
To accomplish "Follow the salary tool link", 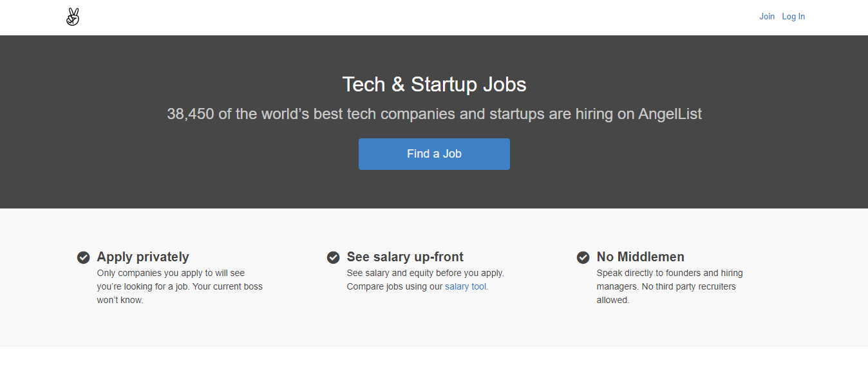I will tap(466, 286).
